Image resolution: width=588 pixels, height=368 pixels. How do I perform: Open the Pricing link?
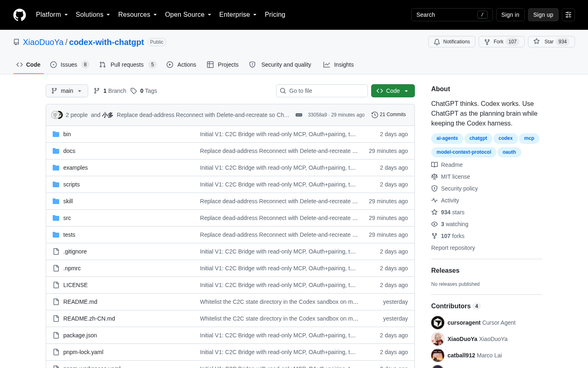[275, 15]
